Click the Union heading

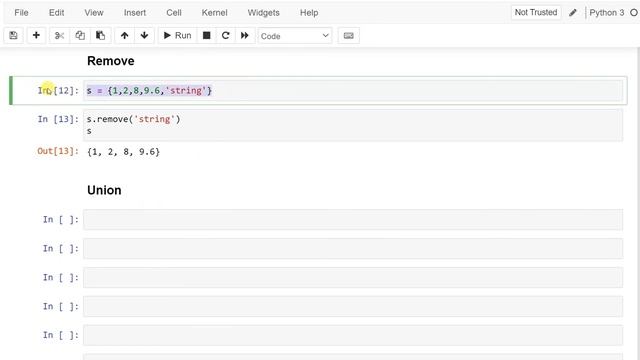coord(104,190)
